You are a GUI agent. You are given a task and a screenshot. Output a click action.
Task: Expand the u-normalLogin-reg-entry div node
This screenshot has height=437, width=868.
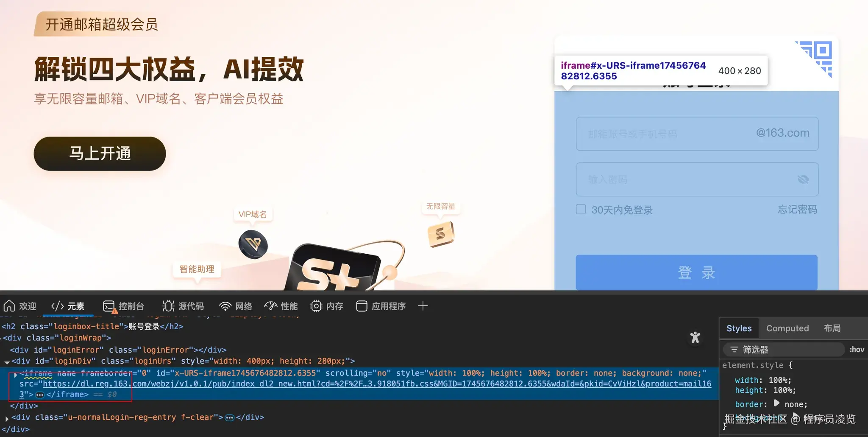point(7,418)
